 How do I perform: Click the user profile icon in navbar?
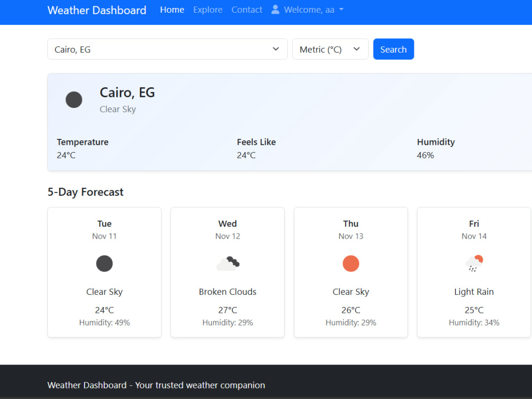[275, 10]
